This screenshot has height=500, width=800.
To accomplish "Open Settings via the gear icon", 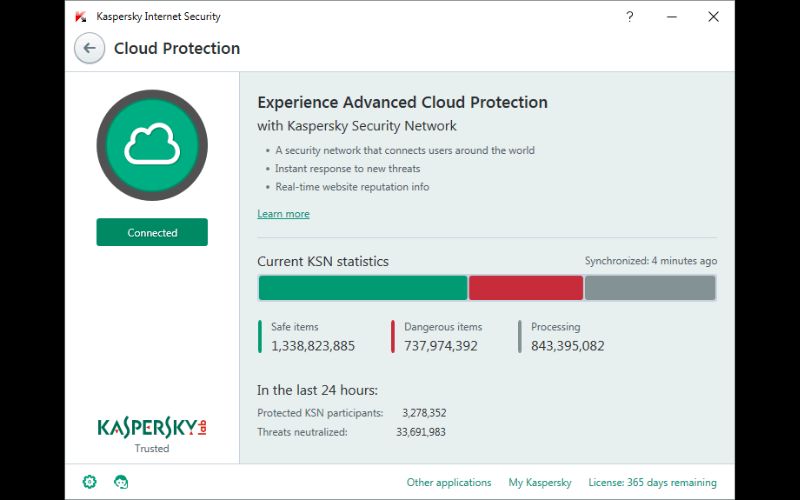I will pos(90,482).
